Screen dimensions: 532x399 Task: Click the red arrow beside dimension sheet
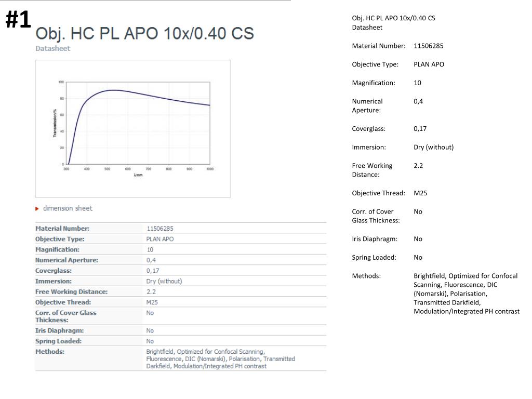(37, 209)
